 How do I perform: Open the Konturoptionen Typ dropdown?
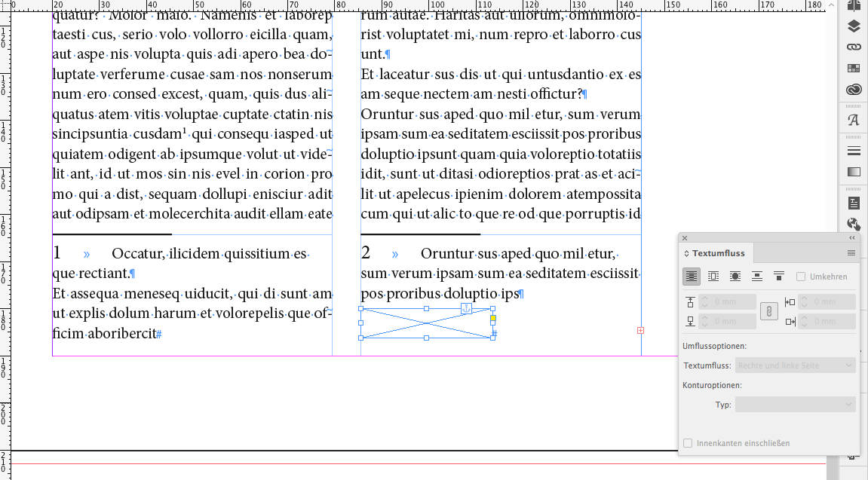click(796, 405)
